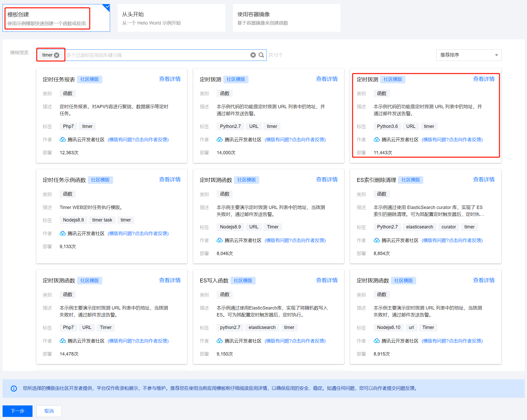
Task: Open 查看详情 for Php7 定时拨测函数
Action: point(170,280)
